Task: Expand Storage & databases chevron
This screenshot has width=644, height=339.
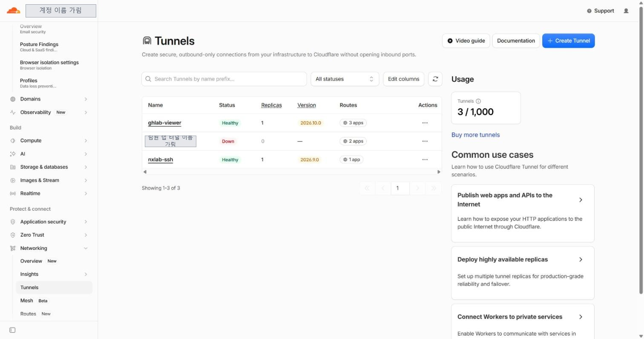Action: [x=86, y=167]
